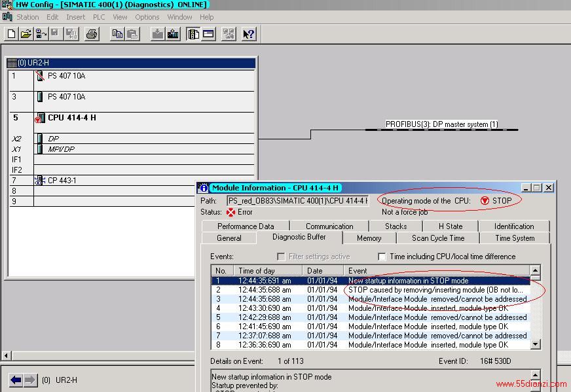Click the CP 443-1 module icon in slot 7
The width and height of the screenshot is (571, 392).
[40, 181]
